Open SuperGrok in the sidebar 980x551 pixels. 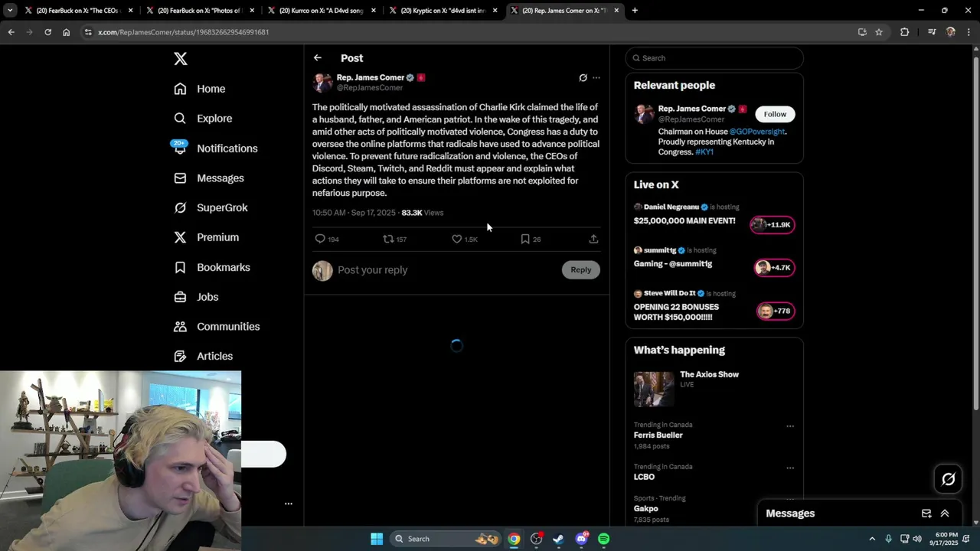pyautogui.click(x=211, y=207)
